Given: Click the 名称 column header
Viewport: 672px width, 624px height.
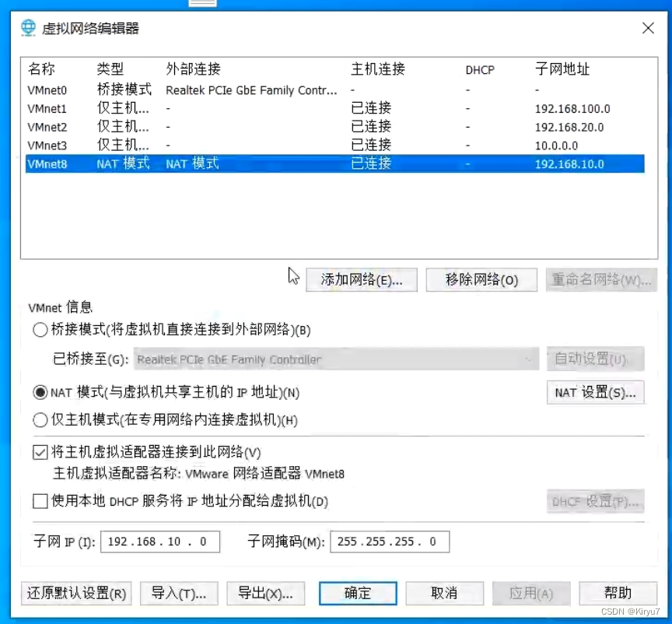Looking at the screenshot, I should coord(41,68).
